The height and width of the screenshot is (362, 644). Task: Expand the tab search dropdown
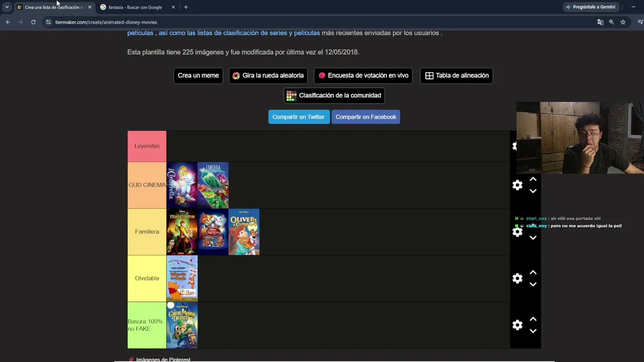[x=7, y=7]
